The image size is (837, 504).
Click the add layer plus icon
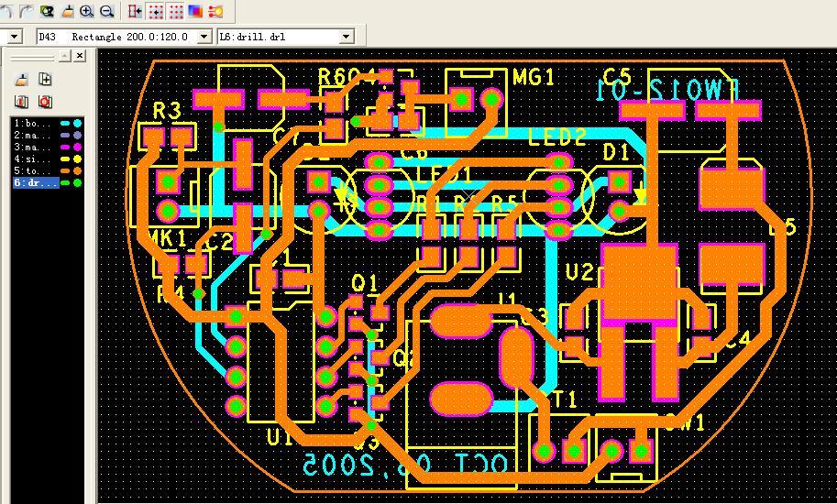[45, 80]
